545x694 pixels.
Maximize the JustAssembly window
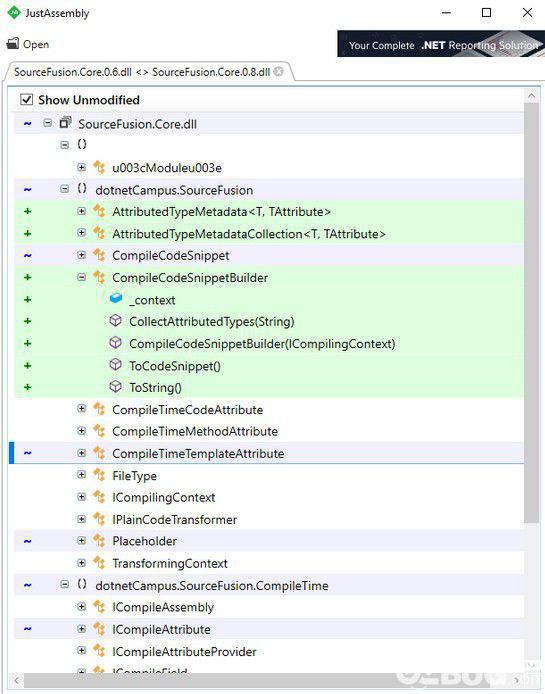[x=486, y=12]
